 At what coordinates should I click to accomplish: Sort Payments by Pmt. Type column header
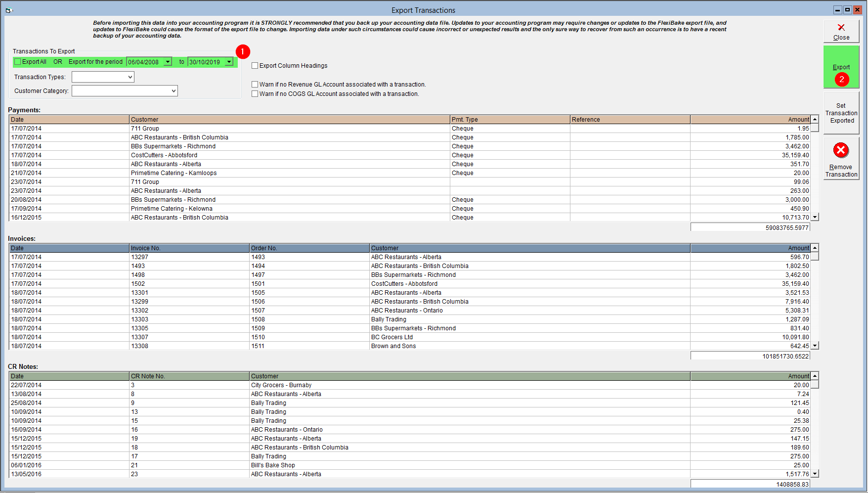[x=510, y=120]
